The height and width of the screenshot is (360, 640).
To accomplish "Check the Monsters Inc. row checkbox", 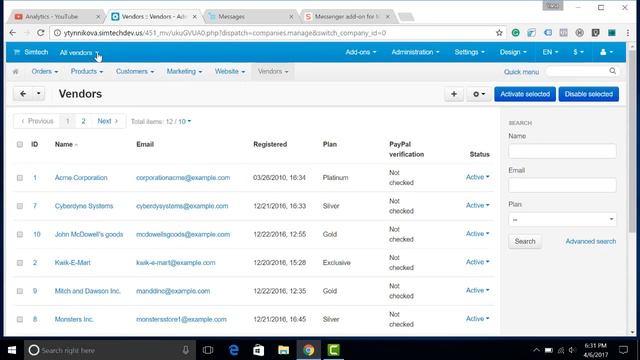I will pos(20,319).
